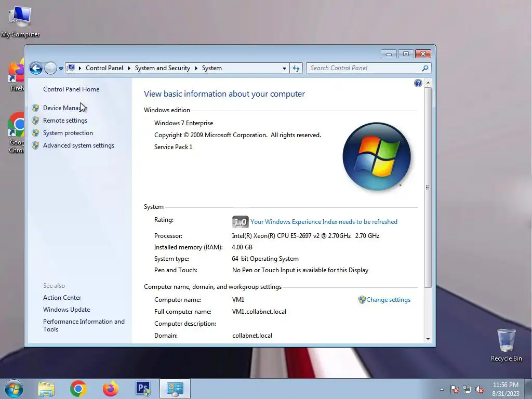Minimize the System window

(389, 54)
